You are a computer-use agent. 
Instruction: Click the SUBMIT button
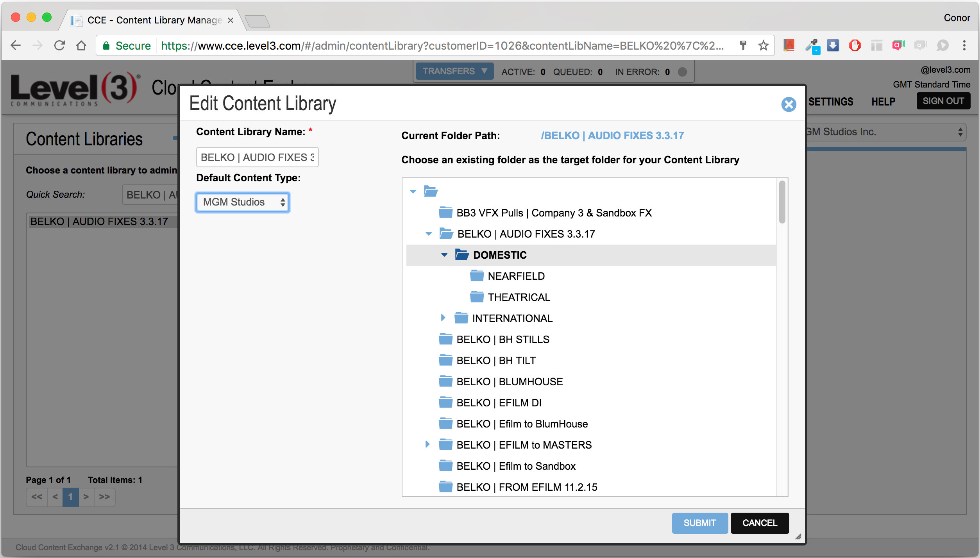[699, 523]
